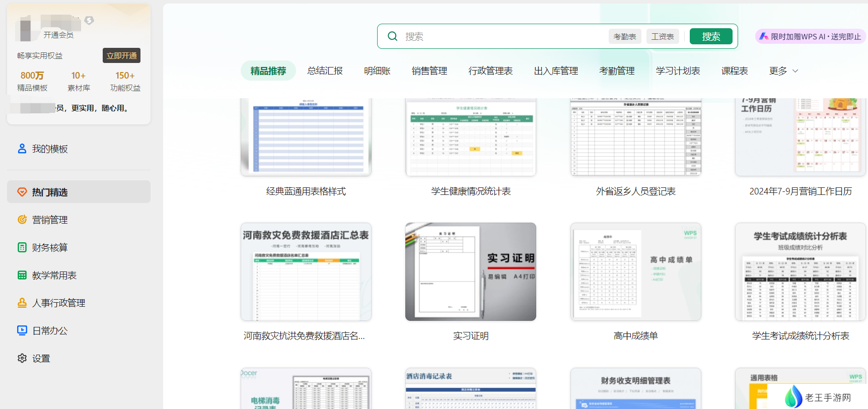
Task: Click the 实习证明 title text
Action: click(471, 336)
